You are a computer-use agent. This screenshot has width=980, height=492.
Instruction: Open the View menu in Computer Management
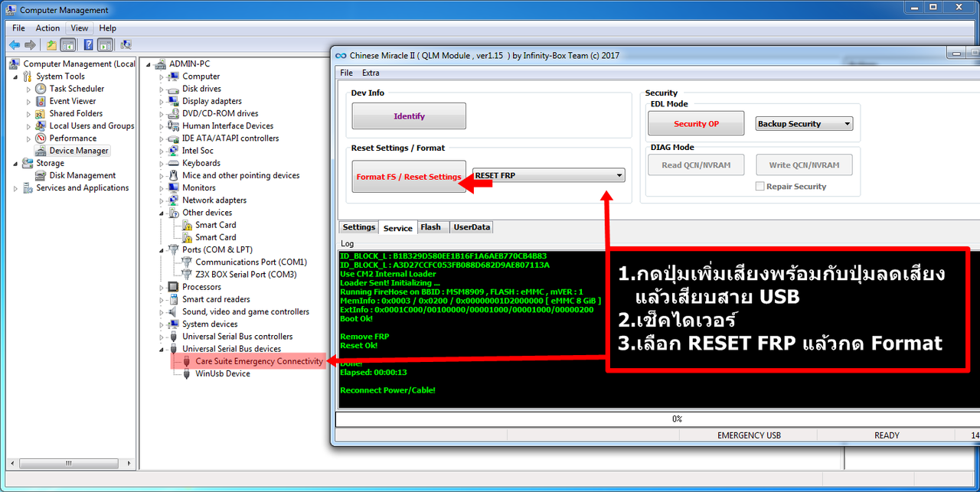tap(80, 28)
